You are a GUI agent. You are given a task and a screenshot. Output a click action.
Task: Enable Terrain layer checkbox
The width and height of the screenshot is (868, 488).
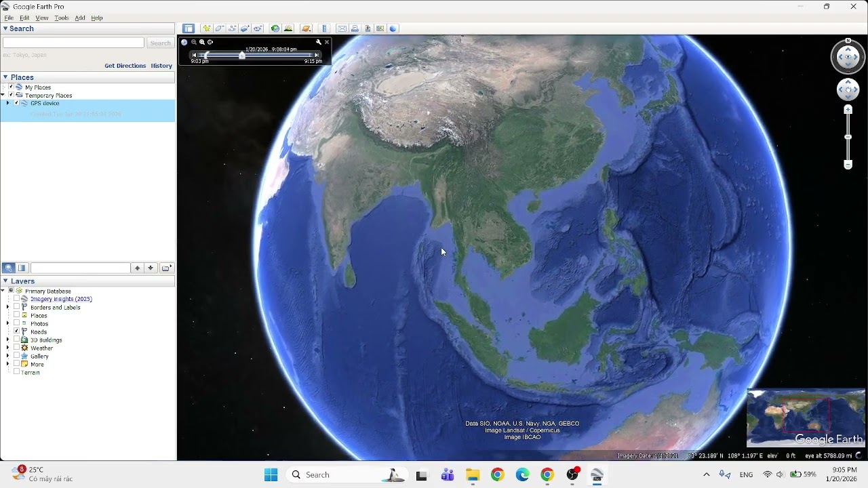tap(16, 372)
